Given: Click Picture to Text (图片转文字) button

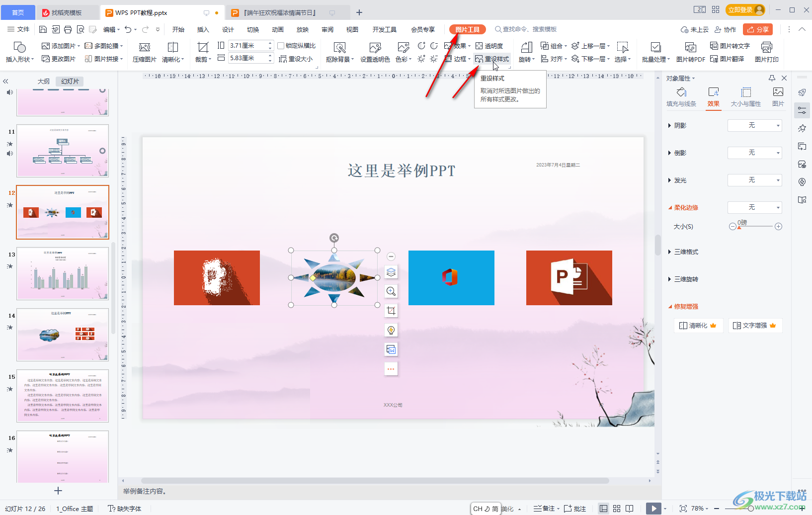Looking at the screenshot, I should tap(730, 46).
